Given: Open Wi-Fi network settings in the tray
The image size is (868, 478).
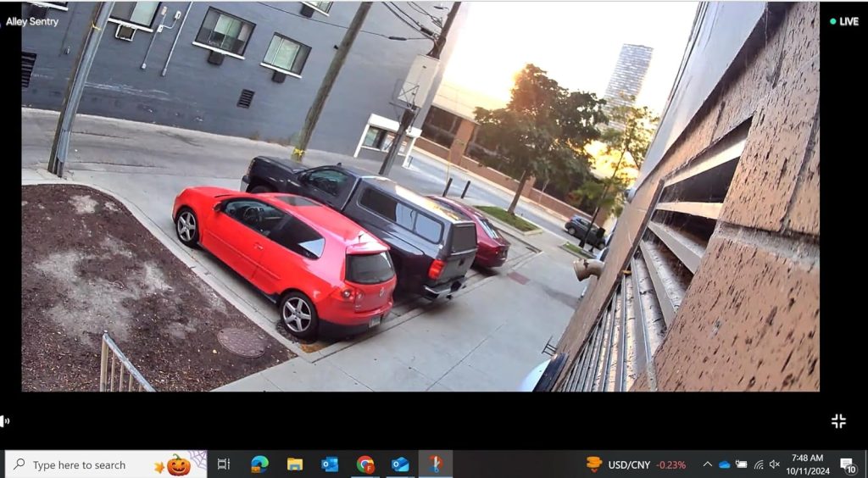Looking at the screenshot, I should pos(759,464).
